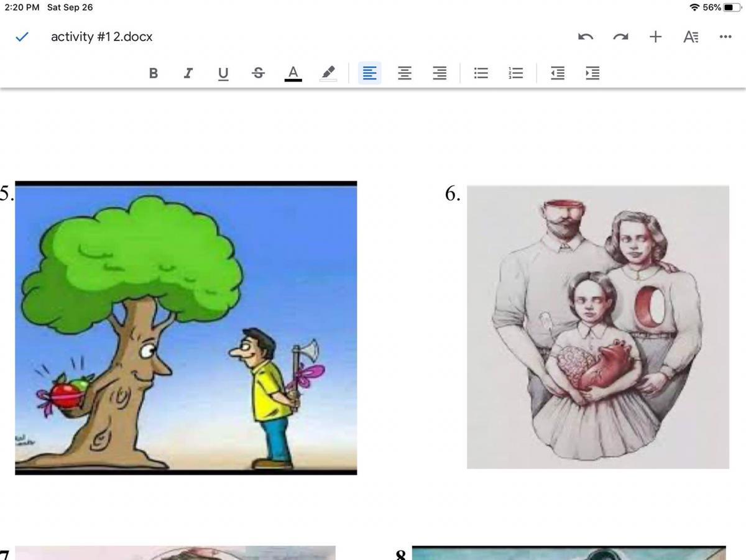The height and width of the screenshot is (560, 746).
Task: Undo the last action
Action: (585, 37)
